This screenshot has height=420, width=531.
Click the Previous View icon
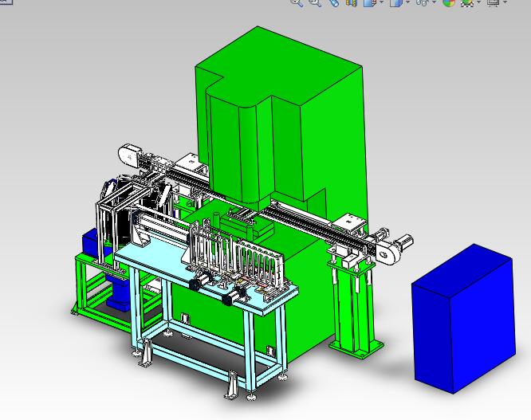(x=334, y=2)
